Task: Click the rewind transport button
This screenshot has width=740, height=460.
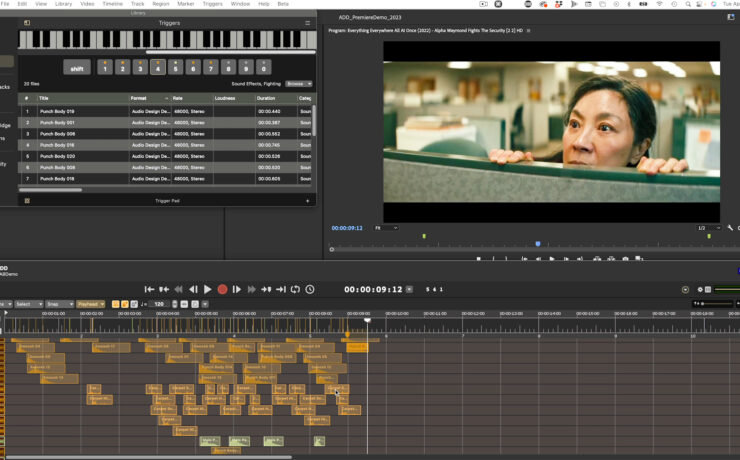Action: pos(178,289)
